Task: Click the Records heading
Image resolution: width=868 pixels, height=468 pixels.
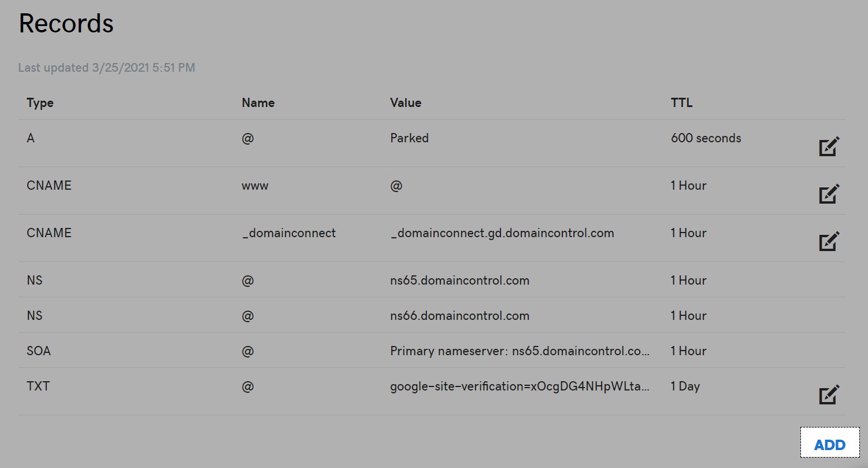Action: pyautogui.click(x=66, y=24)
